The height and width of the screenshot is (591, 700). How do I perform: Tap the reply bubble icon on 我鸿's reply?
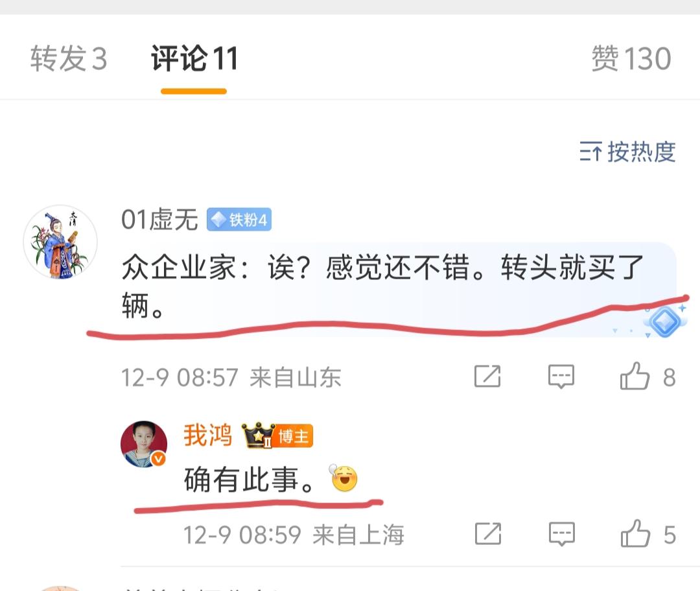561,534
